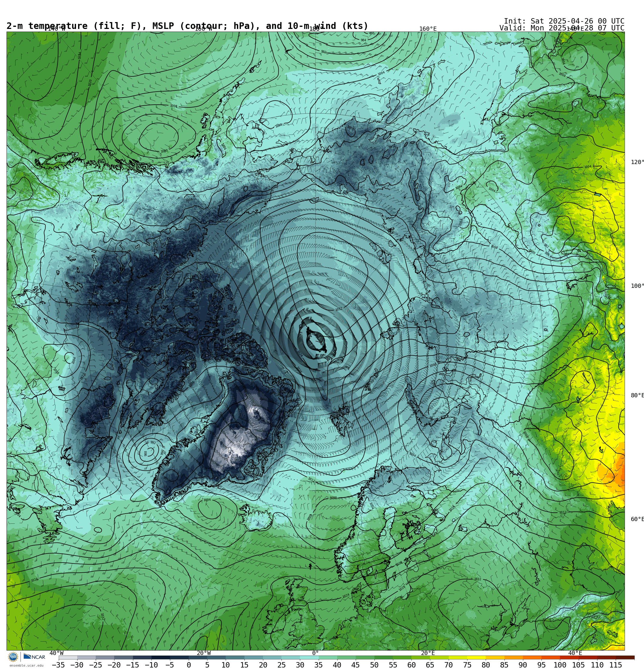Click the 984 pressure contour label
The width and height of the screenshot is (644, 669).
[363, 40]
